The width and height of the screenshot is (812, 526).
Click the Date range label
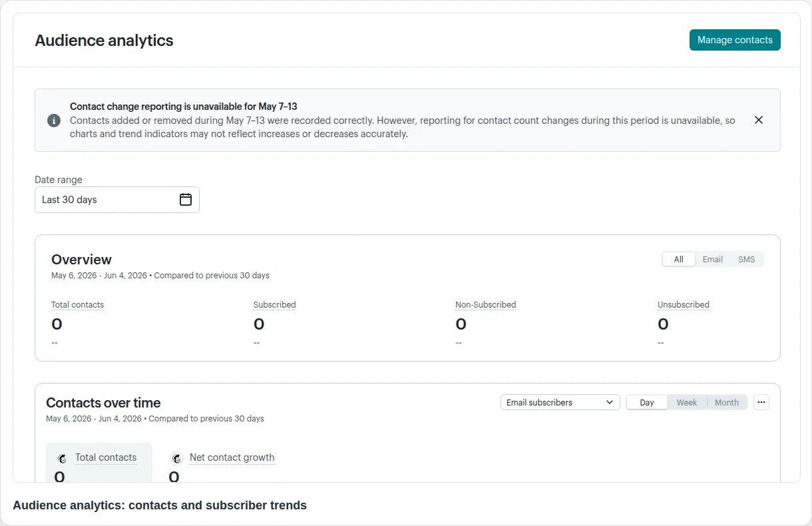(59, 180)
